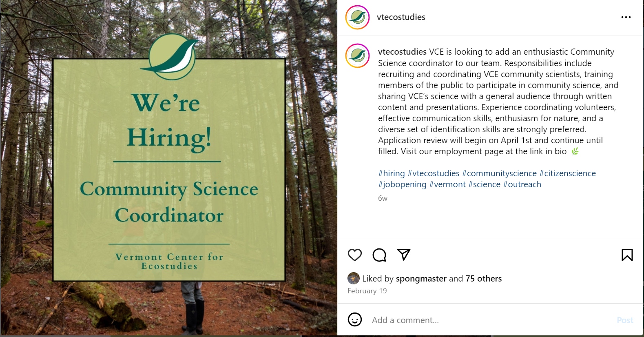
Task: Open spongmaster's small liker avatar
Action: pos(353,278)
